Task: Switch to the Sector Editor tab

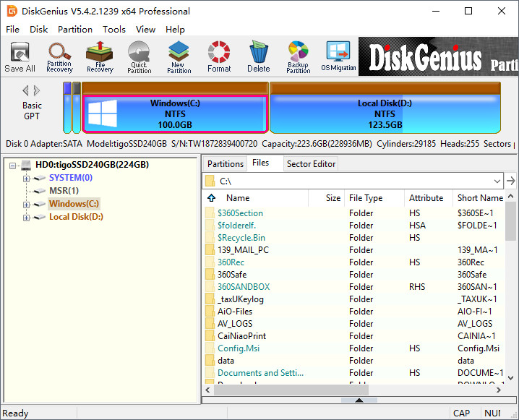Action: coord(311,164)
